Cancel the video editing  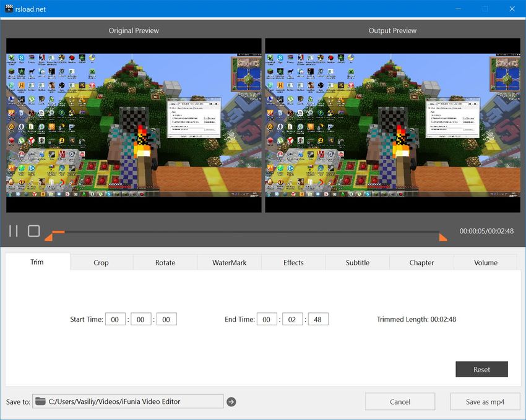click(x=400, y=401)
